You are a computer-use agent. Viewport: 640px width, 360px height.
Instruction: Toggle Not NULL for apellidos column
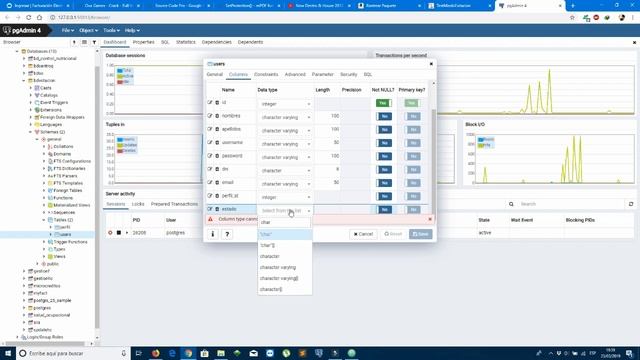coord(384,129)
